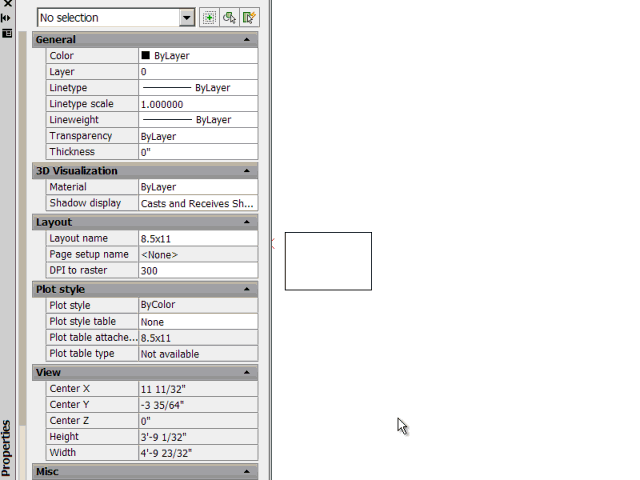The width and height of the screenshot is (640, 480).
Task: Click Plot style ByColor value
Action: 198,305
